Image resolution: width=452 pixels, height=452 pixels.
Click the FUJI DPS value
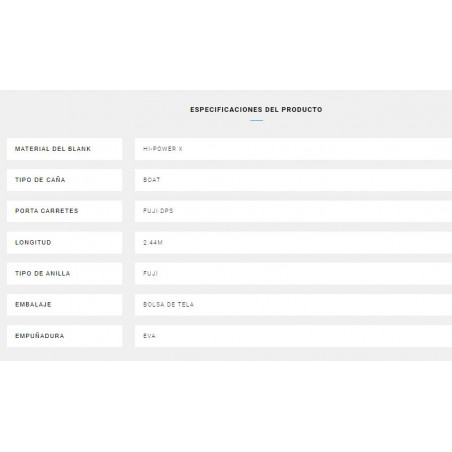[158, 211]
